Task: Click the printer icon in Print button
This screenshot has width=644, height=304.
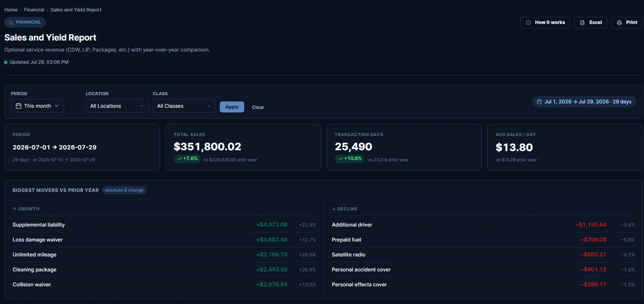Action: point(619,22)
